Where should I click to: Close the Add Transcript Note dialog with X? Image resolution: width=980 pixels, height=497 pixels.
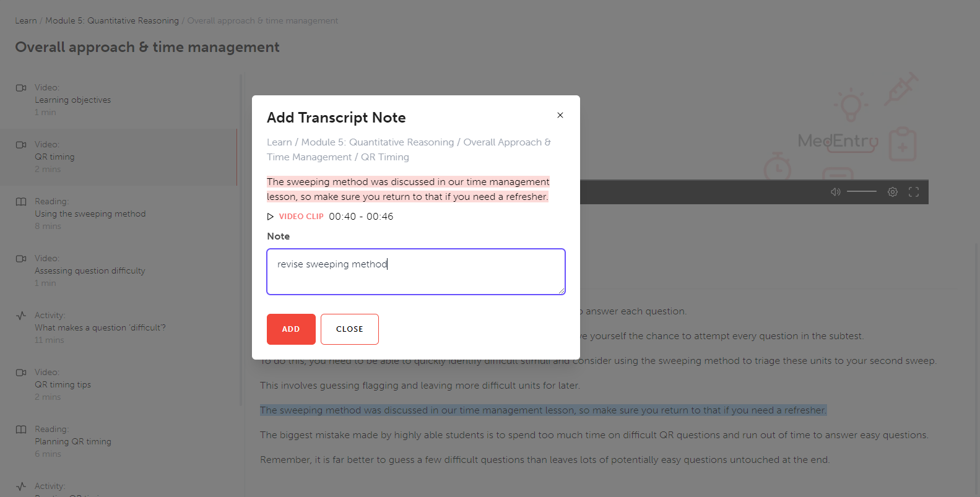click(x=560, y=115)
